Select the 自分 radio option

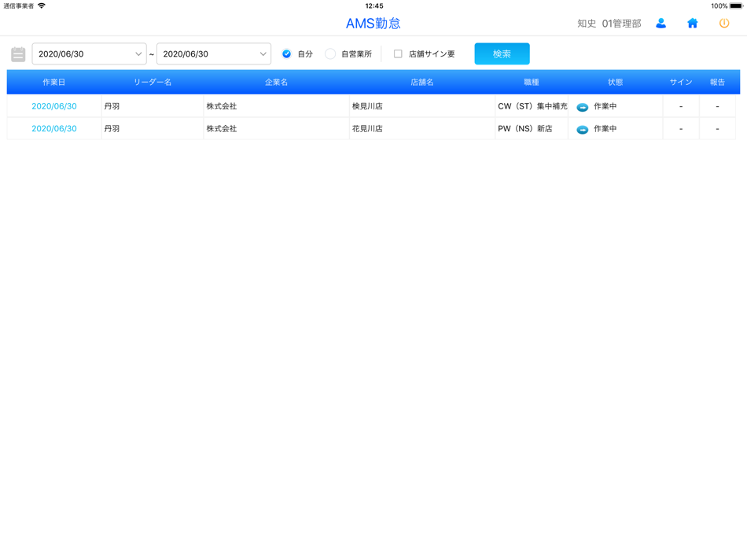pyautogui.click(x=286, y=53)
